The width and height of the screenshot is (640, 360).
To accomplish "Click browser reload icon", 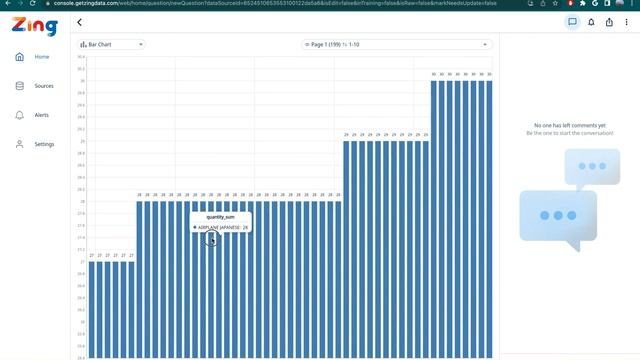I will coord(32,3).
